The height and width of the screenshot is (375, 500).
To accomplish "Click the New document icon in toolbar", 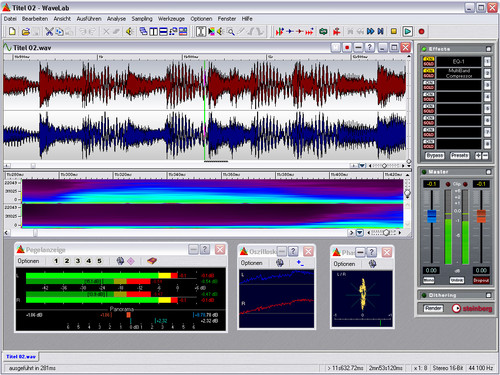I will (12, 32).
